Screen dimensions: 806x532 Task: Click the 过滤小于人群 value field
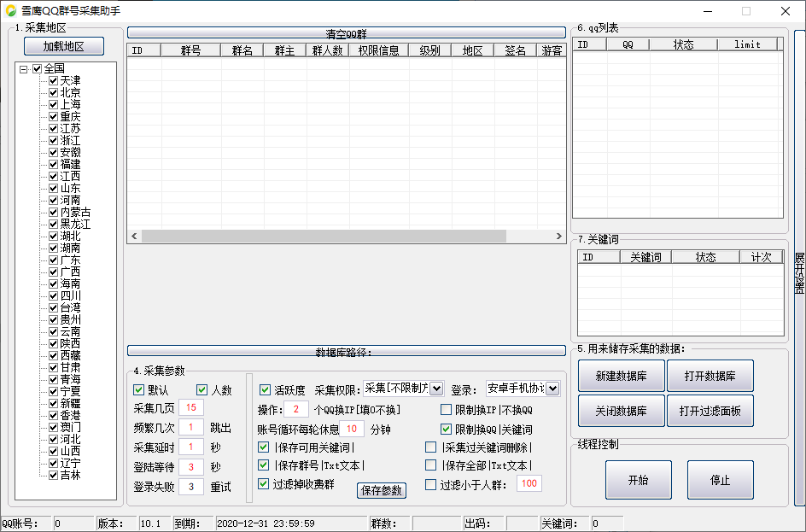point(529,483)
